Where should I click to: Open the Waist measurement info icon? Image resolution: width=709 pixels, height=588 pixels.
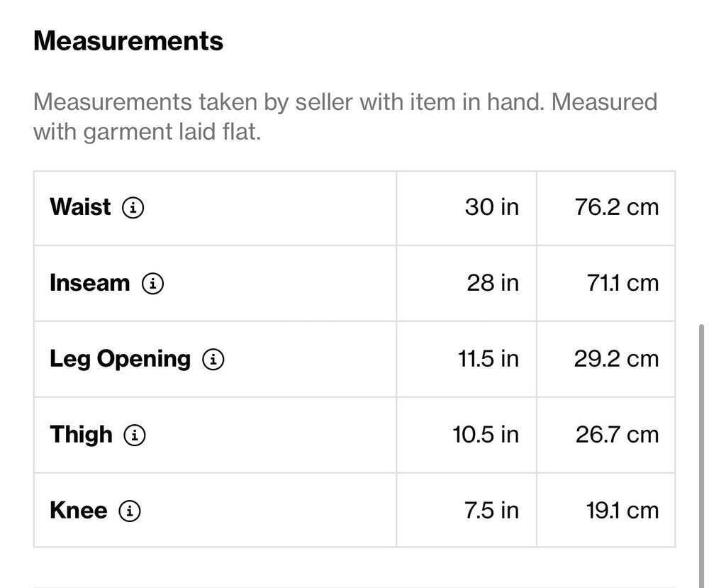pyautogui.click(x=133, y=208)
